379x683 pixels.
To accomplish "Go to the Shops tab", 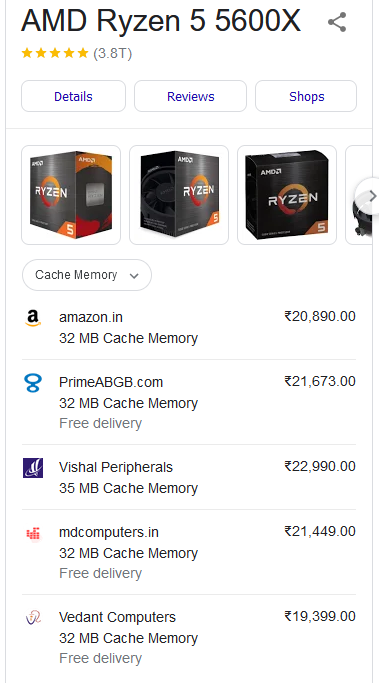I will pyautogui.click(x=306, y=96).
